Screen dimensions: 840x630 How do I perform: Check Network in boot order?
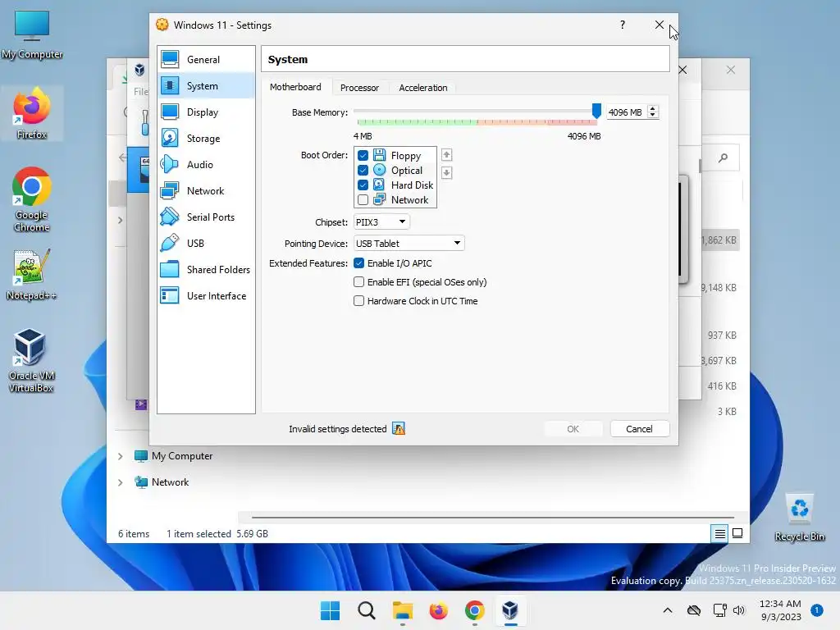tap(363, 200)
